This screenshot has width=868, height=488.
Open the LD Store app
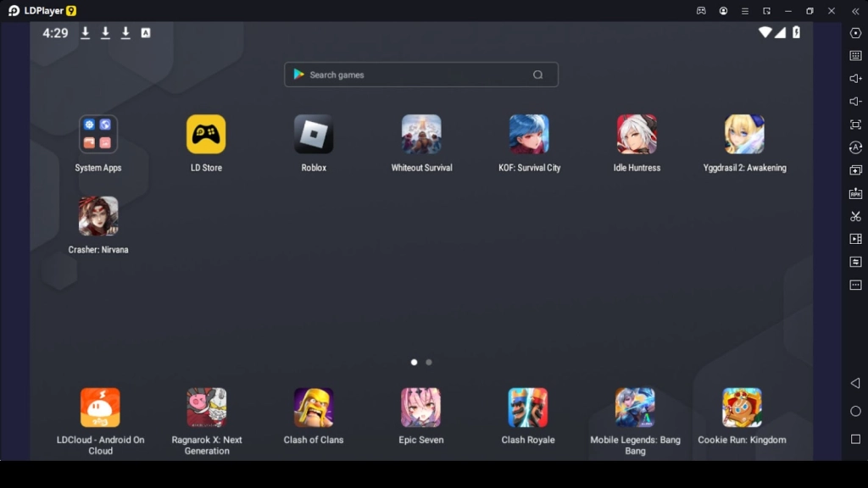(206, 135)
